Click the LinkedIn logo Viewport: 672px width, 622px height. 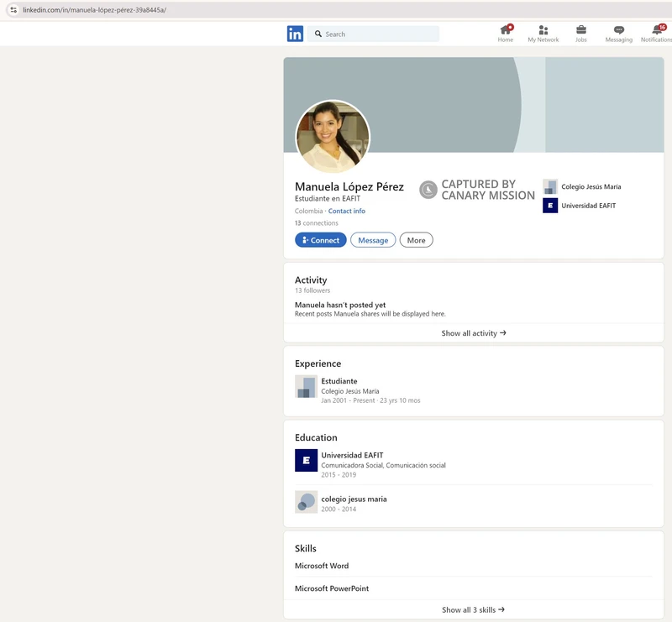[x=296, y=34]
